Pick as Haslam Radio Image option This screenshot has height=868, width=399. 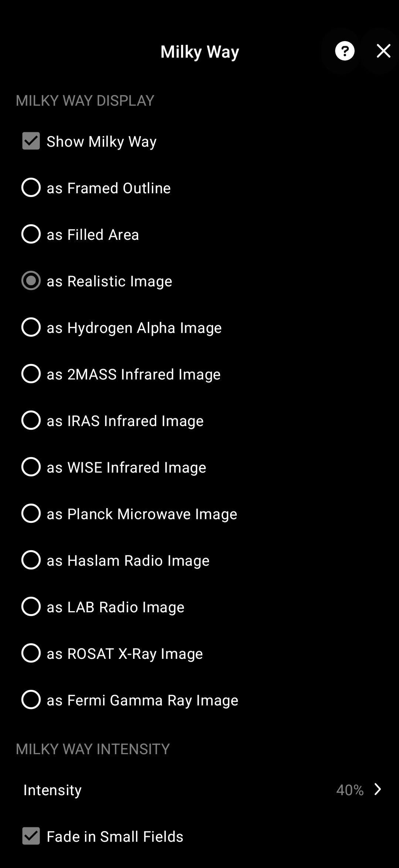point(31,560)
